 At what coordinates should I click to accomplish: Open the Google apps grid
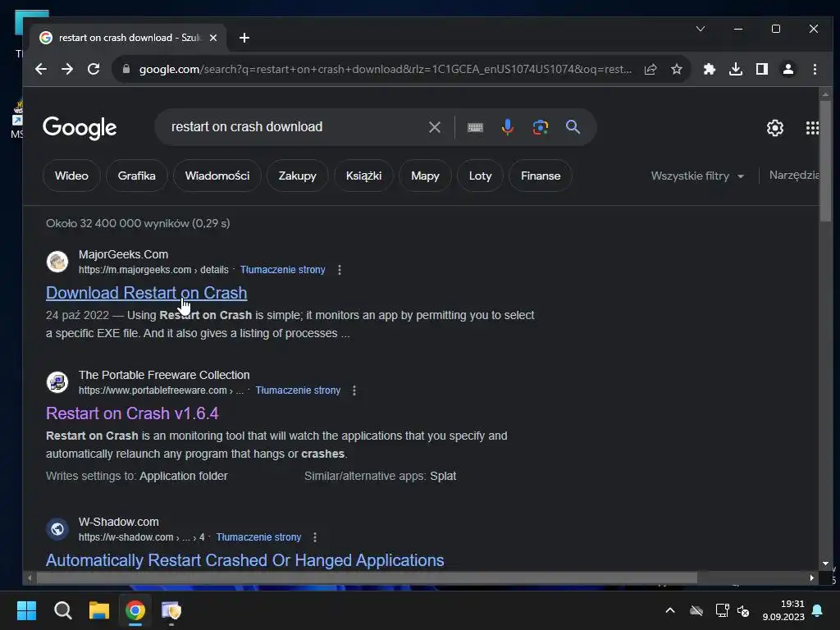812,127
